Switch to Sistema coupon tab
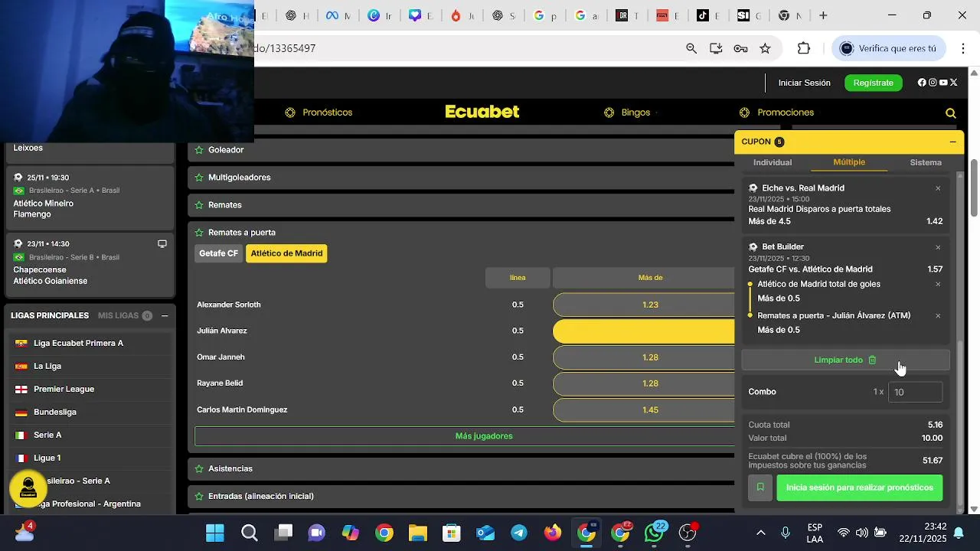The height and width of the screenshot is (551, 980). tap(926, 162)
